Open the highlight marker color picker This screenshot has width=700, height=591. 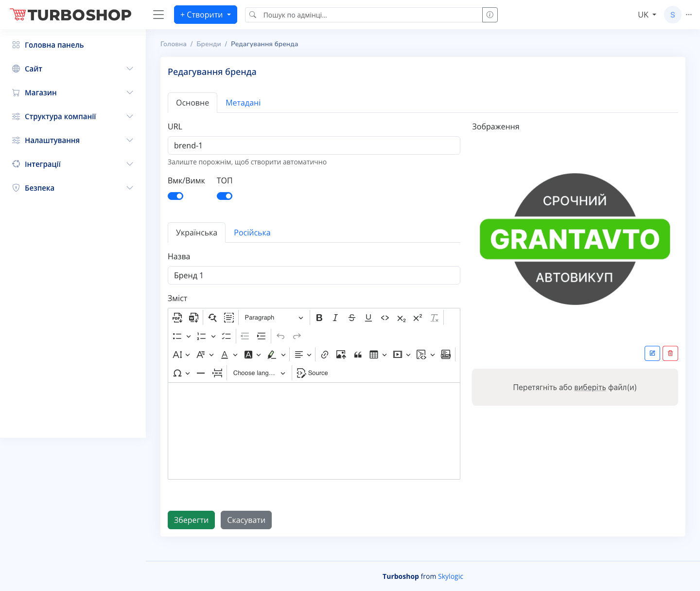(276, 355)
